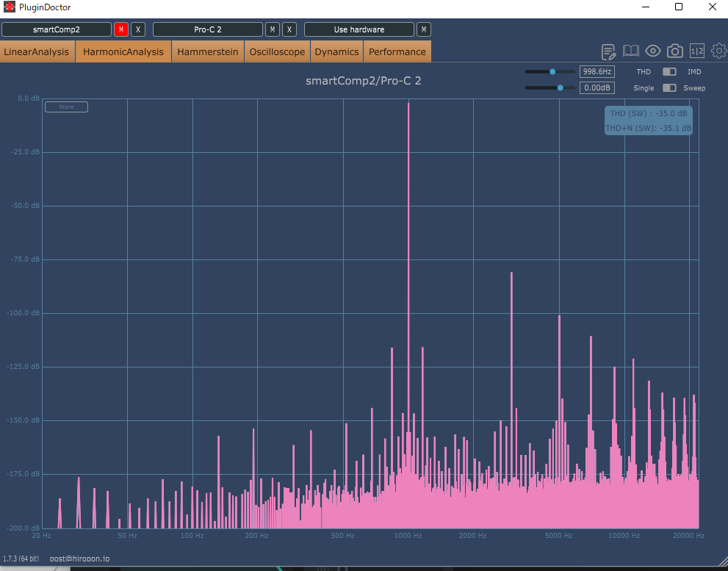Toggle M button next to Use hardware
The width and height of the screenshot is (728, 571).
423,29
